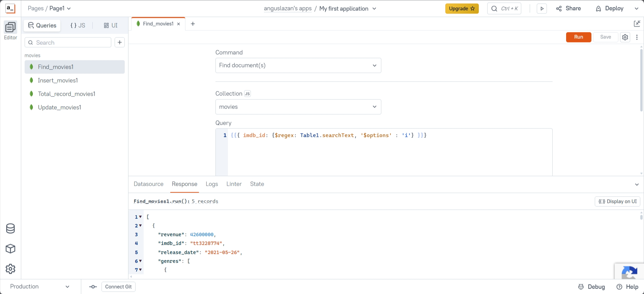Switch to the JS tab

[x=78, y=26]
